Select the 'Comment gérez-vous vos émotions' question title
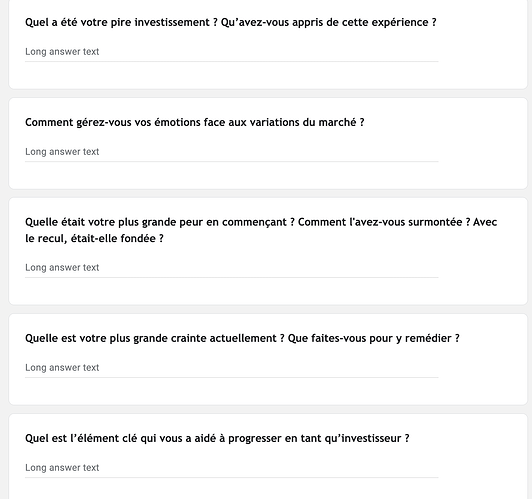532x499 pixels. [195, 122]
